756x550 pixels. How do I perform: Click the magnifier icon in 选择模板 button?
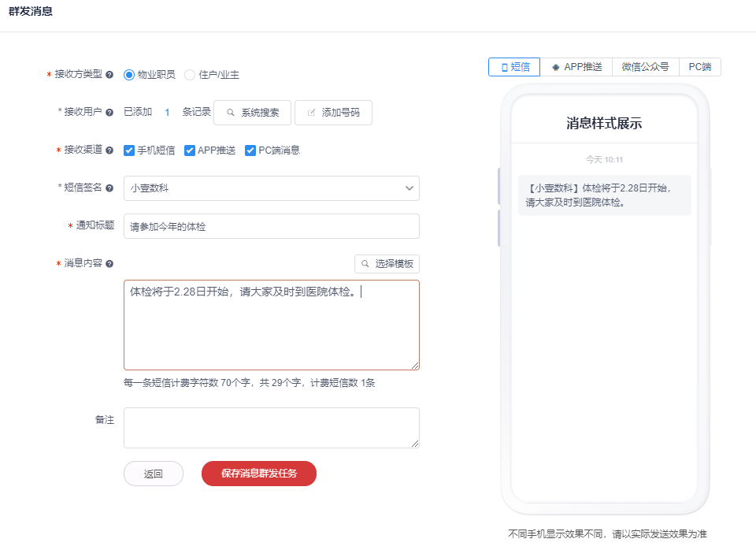365,263
